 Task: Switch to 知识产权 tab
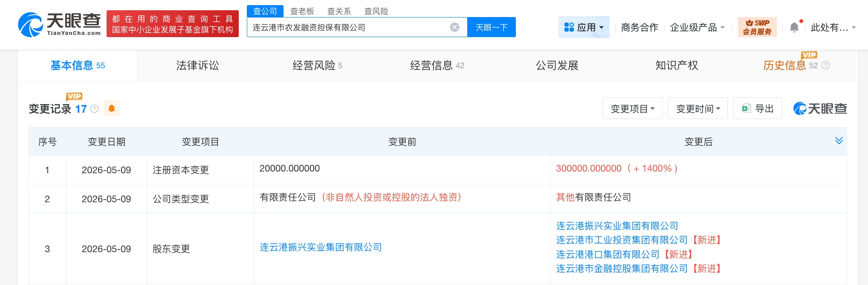point(677,65)
